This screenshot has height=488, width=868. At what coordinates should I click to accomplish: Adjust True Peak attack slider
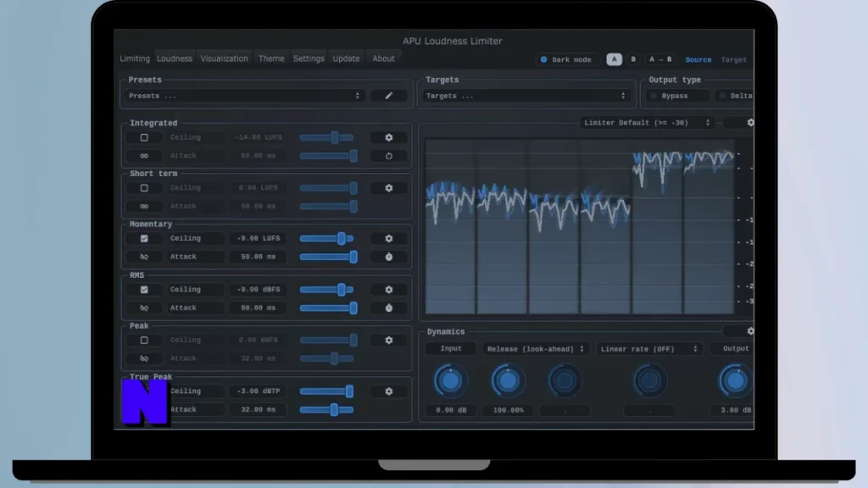[x=326, y=410]
